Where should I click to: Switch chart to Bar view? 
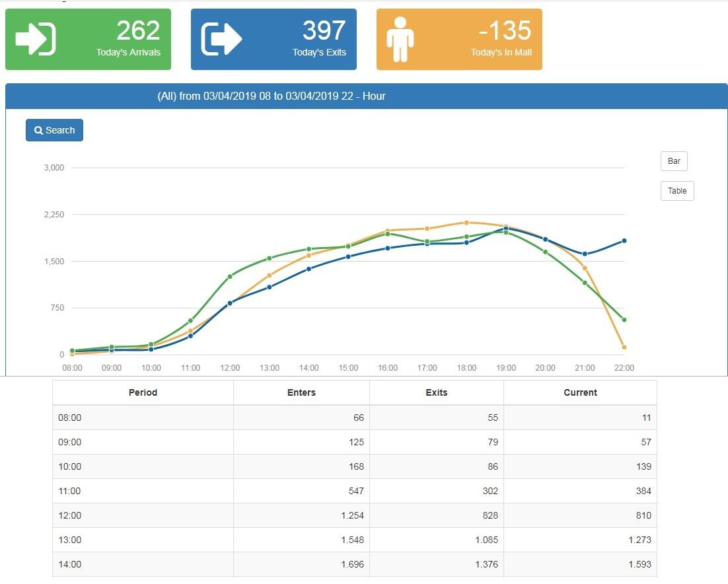tap(674, 161)
